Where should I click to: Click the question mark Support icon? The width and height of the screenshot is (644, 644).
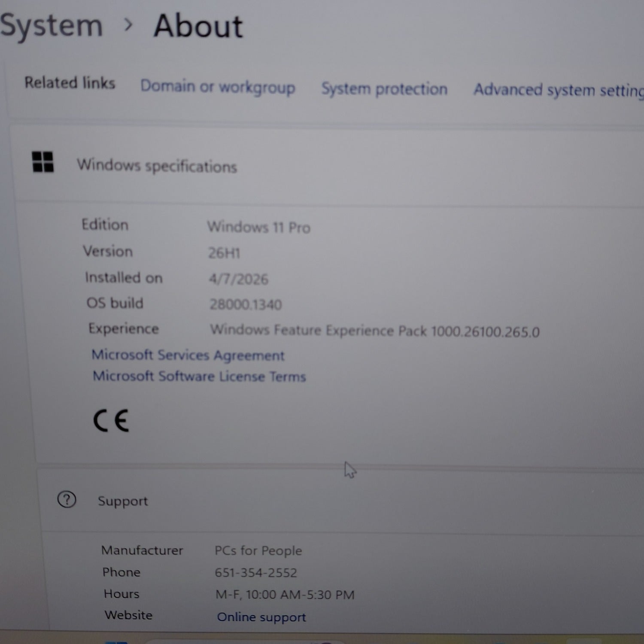pyautogui.click(x=67, y=500)
